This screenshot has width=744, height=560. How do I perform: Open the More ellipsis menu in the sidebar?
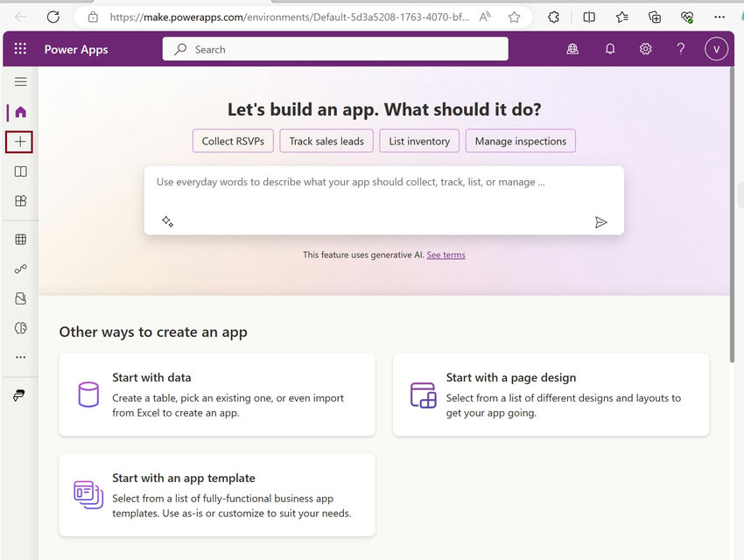pos(19,356)
